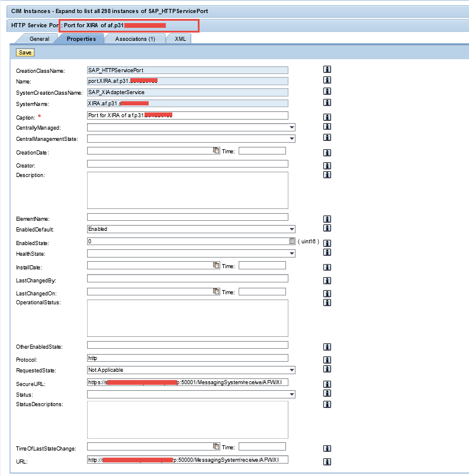Viewport: 469px width, 476px height.
Task: Show info for Status dropdown row
Action: click(327, 393)
